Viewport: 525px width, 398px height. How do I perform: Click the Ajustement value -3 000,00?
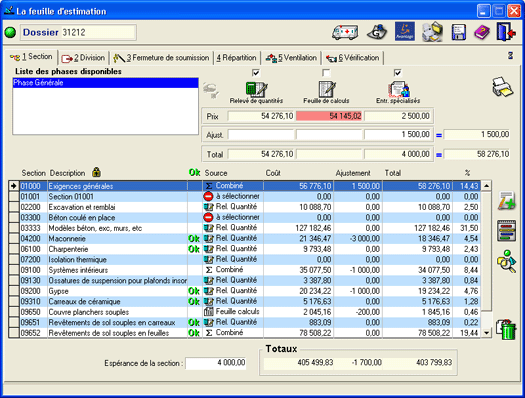(x=365, y=239)
